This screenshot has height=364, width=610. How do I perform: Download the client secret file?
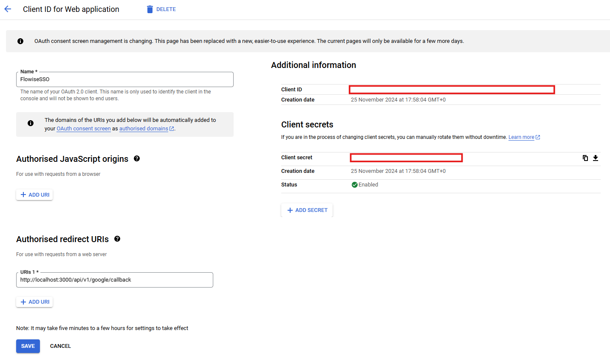pyautogui.click(x=596, y=158)
